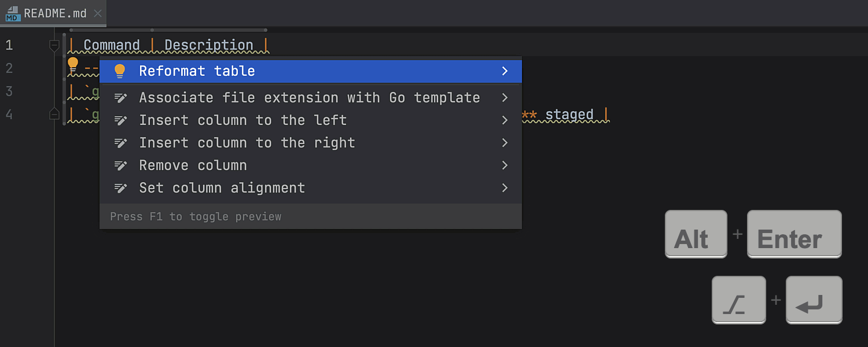Expand the Reformat table submenu arrow
Viewport: 868px width, 347px height.
[505, 71]
